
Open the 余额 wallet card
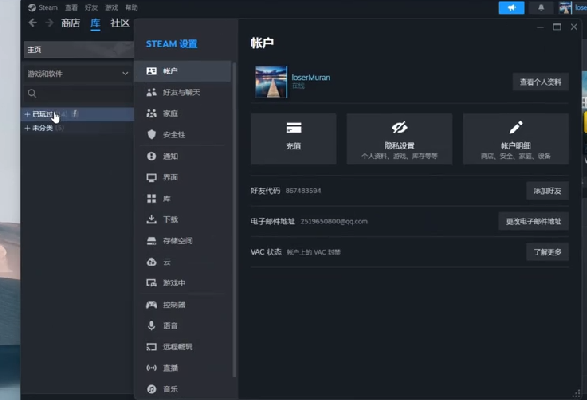294,139
